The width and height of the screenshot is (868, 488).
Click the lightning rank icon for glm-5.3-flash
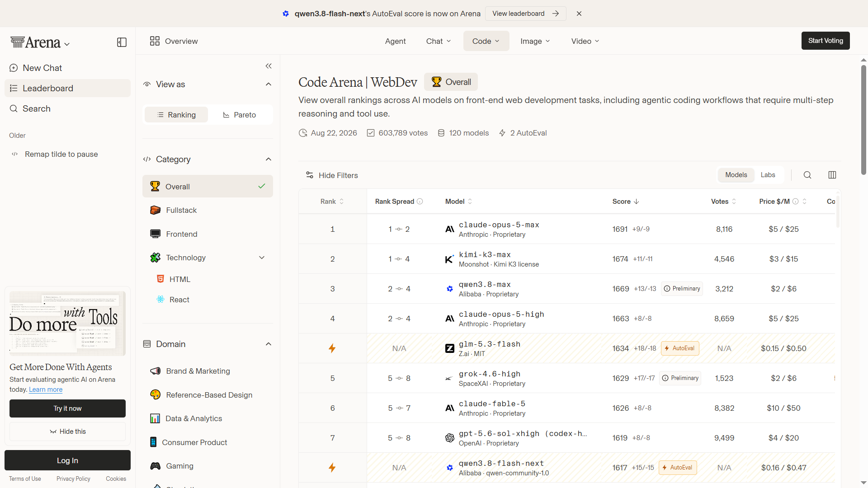[332, 348]
